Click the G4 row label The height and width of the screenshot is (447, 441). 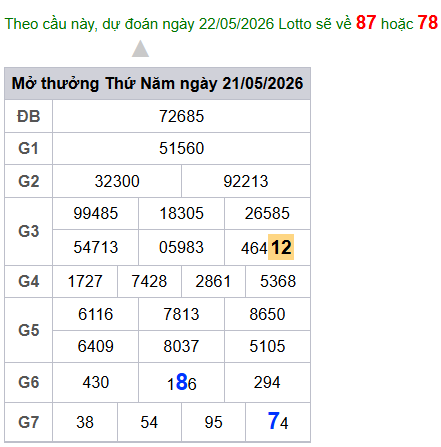point(29,281)
